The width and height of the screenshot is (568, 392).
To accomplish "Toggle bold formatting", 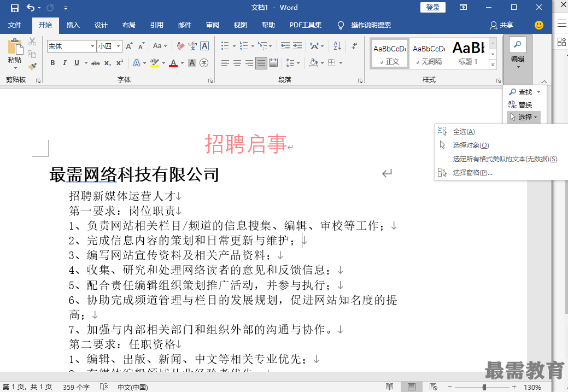I will click(52, 63).
